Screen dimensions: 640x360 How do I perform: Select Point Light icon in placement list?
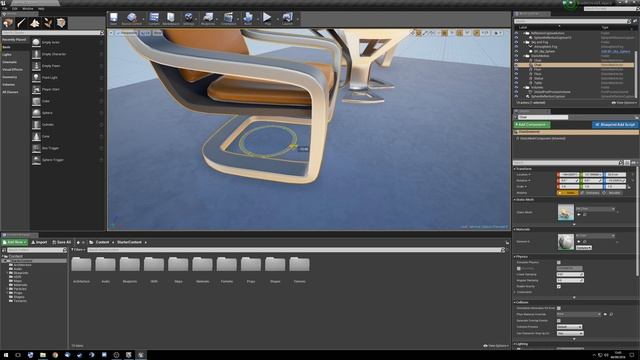[36, 77]
